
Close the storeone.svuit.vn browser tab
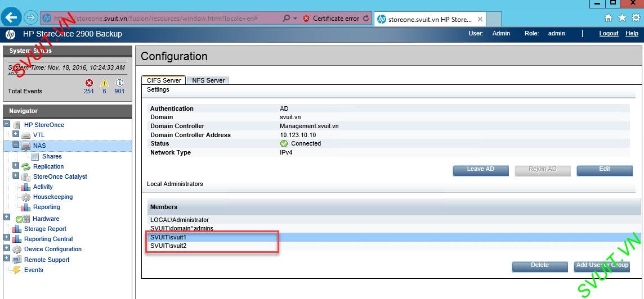[x=480, y=19]
